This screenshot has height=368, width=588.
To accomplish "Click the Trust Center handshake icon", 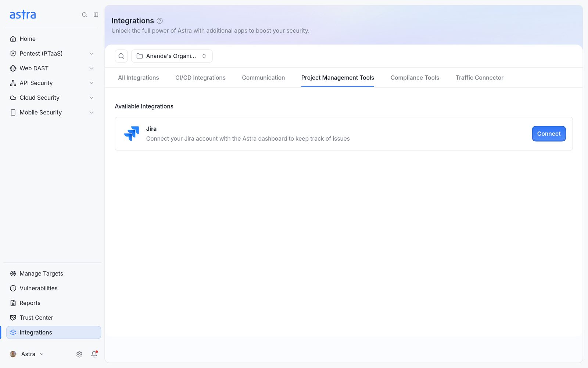I will pos(13,318).
